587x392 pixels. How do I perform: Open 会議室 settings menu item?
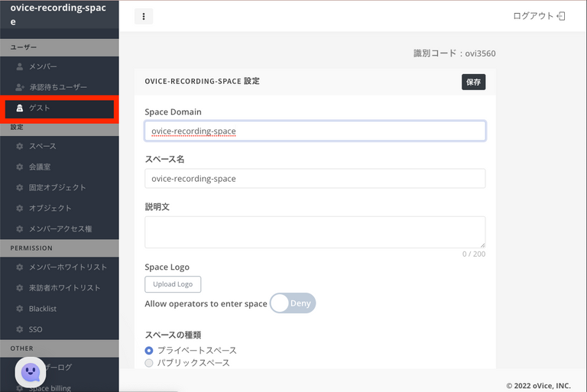coord(60,167)
